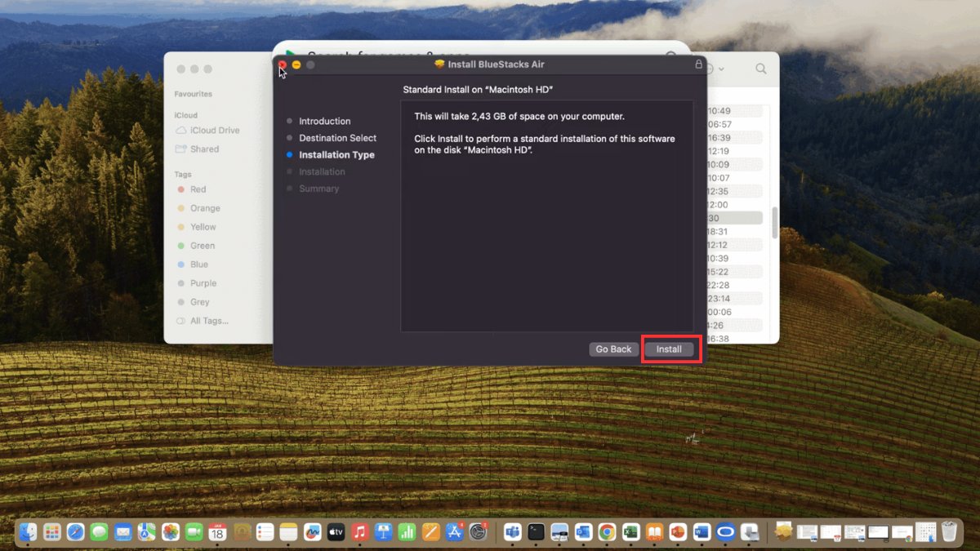
Task: Open FaceTime from the Dock
Action: pyautogui.click(x=194, y=532)
